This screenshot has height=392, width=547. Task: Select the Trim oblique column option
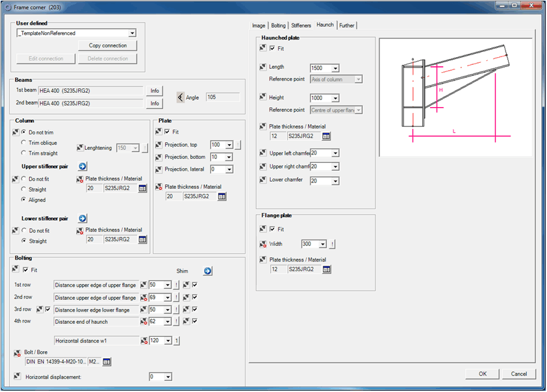pos(24,143)
